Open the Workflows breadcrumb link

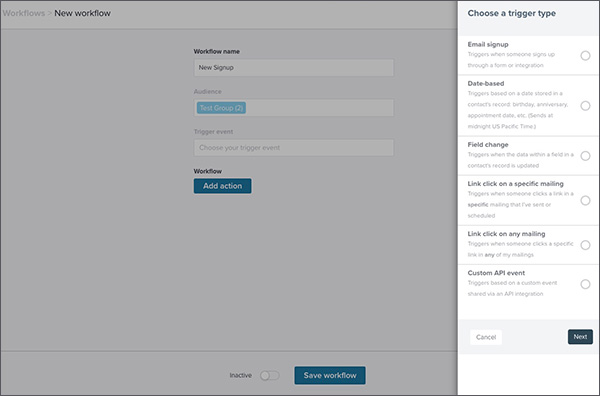24,13
